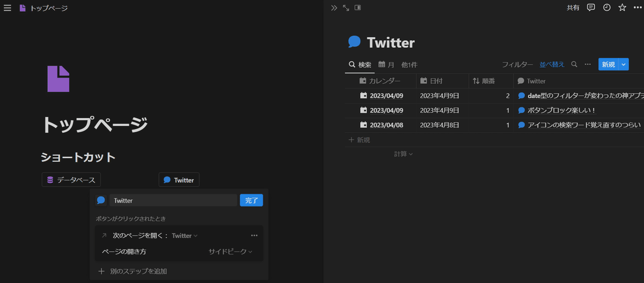Click the arrow icon of open-page step
This screenshot has width=644, height=283.
coord(104,235)
